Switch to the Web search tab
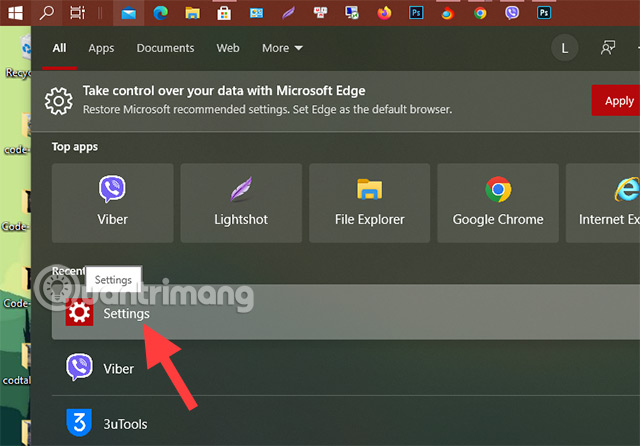The width and height of the screenshot is (640, 446). (x=228, y=48)
